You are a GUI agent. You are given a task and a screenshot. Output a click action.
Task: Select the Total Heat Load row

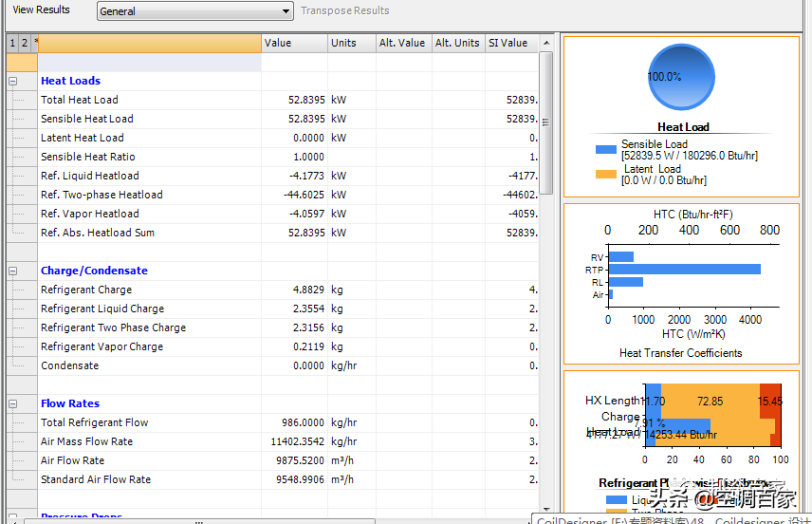point(80,100)
